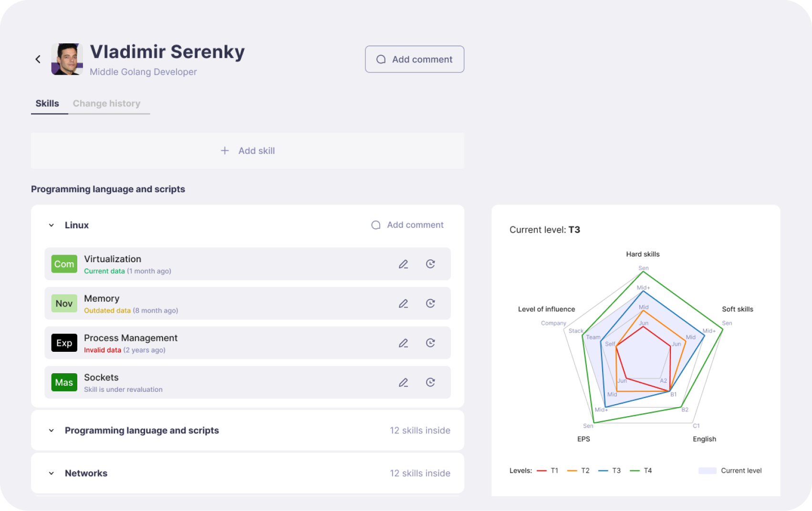This screenshot has width=812, height=511.
Task: Click revaluate icon for Sockets skill
Action: (x=430, y=382)
